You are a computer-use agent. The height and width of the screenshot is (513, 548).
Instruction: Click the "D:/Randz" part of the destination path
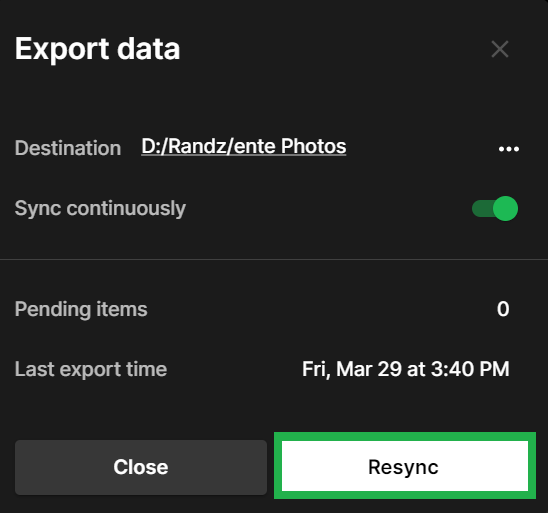click(184, 146)
